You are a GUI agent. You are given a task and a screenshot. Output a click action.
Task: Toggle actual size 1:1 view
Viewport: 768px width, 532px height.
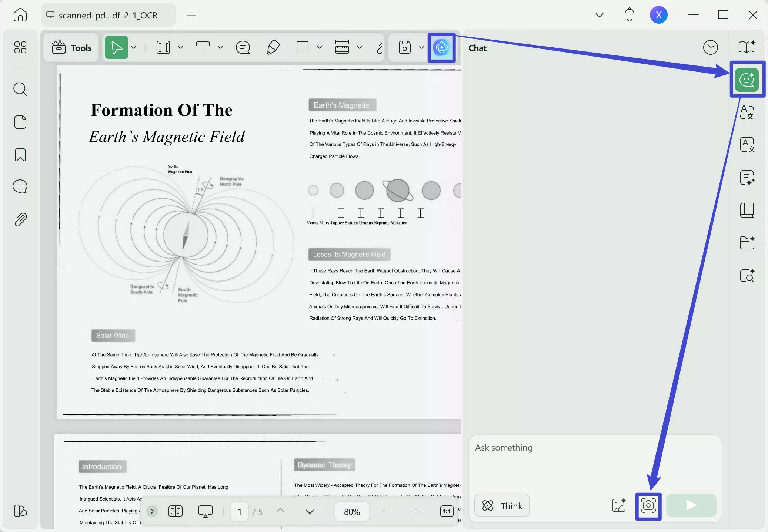click(447, 511)
